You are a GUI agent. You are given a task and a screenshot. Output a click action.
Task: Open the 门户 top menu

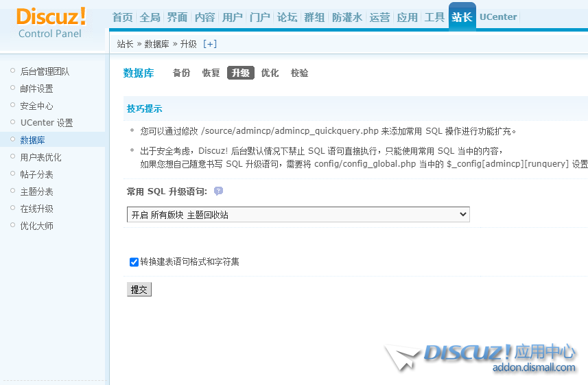click(x=260, y=17)
